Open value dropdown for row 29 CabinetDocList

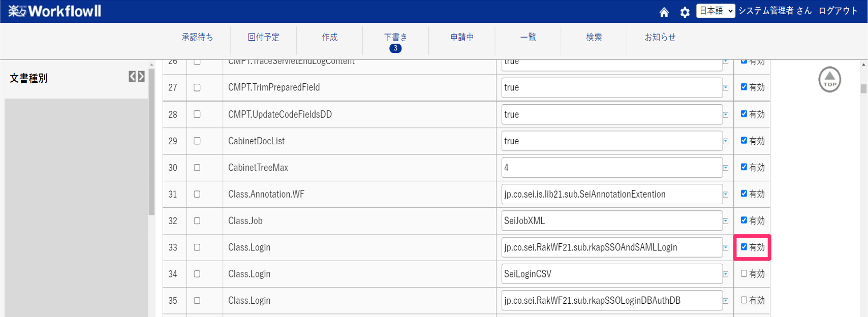point(726,141)
